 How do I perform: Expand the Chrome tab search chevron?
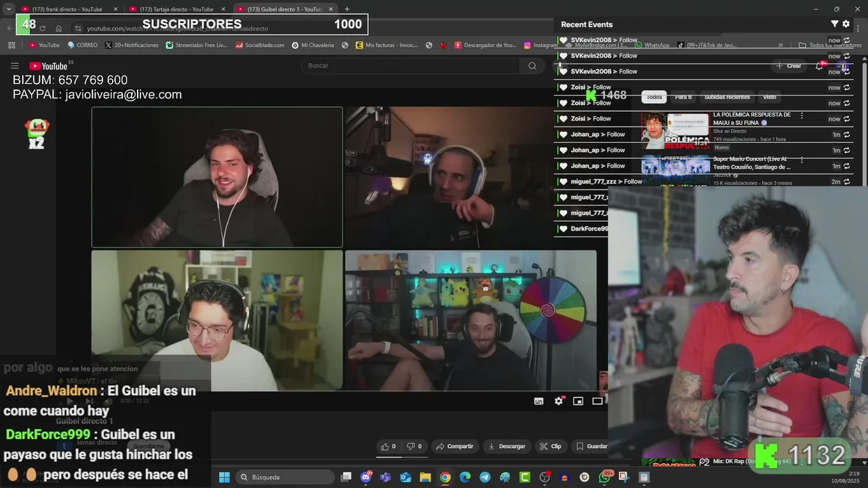[8, 9]
